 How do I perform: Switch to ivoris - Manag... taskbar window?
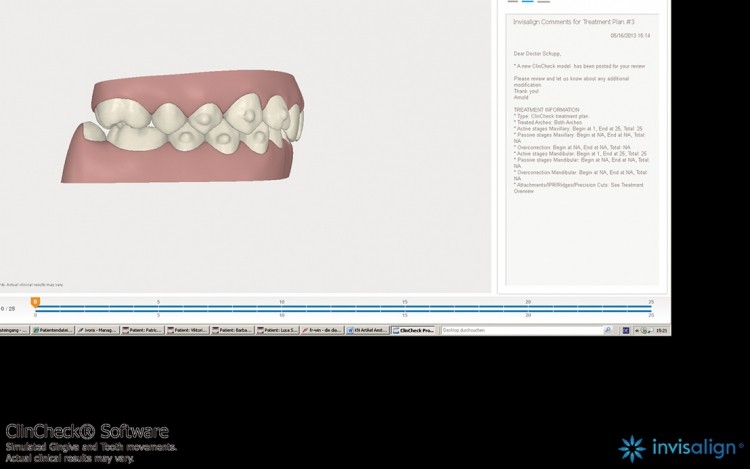[98, 330]
